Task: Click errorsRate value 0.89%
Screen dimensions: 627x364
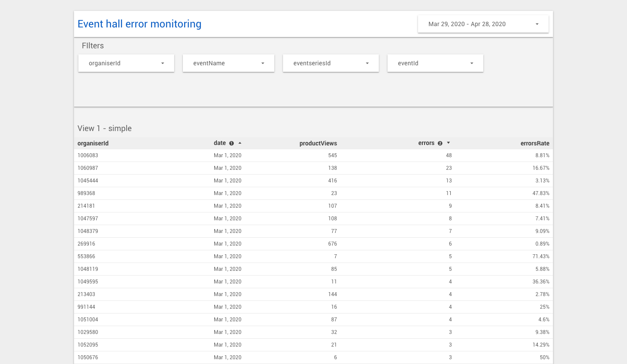Action: click(543, 244)
